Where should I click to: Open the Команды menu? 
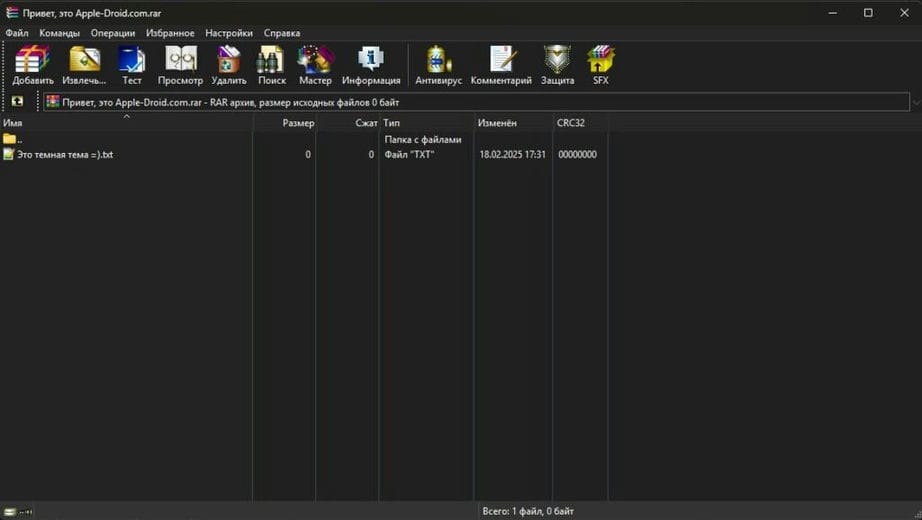59,33
